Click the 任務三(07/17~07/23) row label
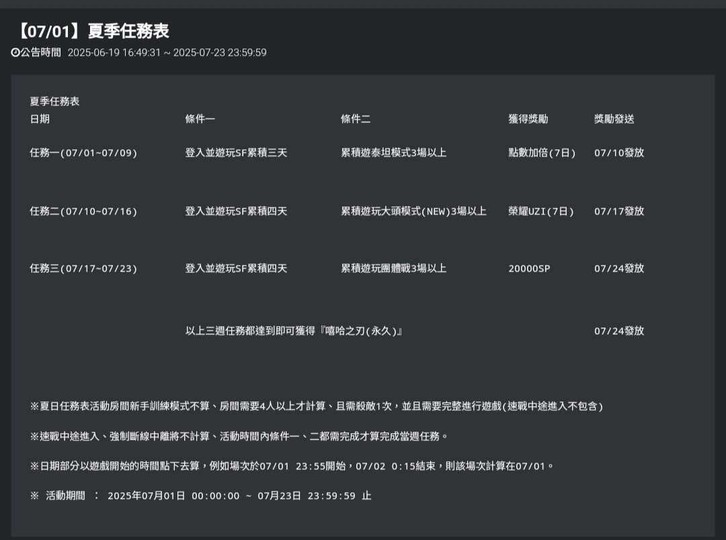The image size is (726, 540). pos(83,269)
